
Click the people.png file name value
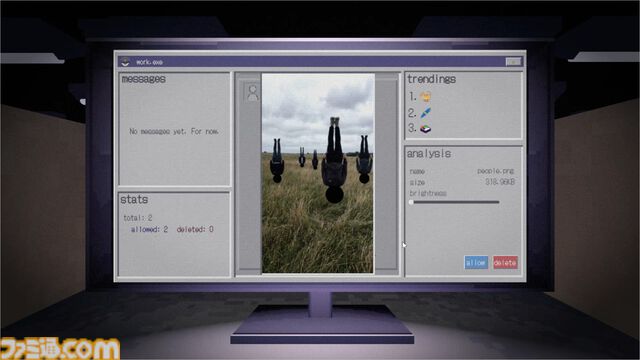496,171
